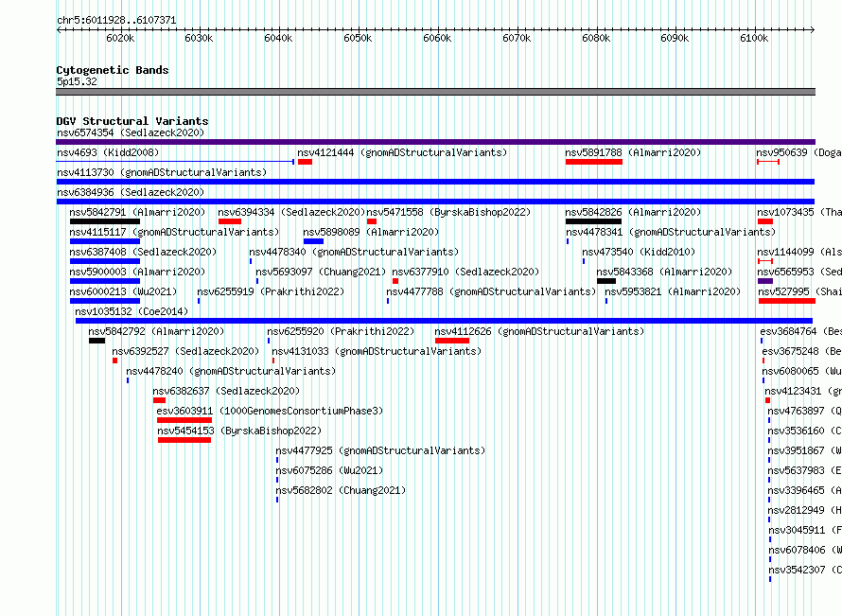Select nsv5637983 variant label

tap(805, 470)
